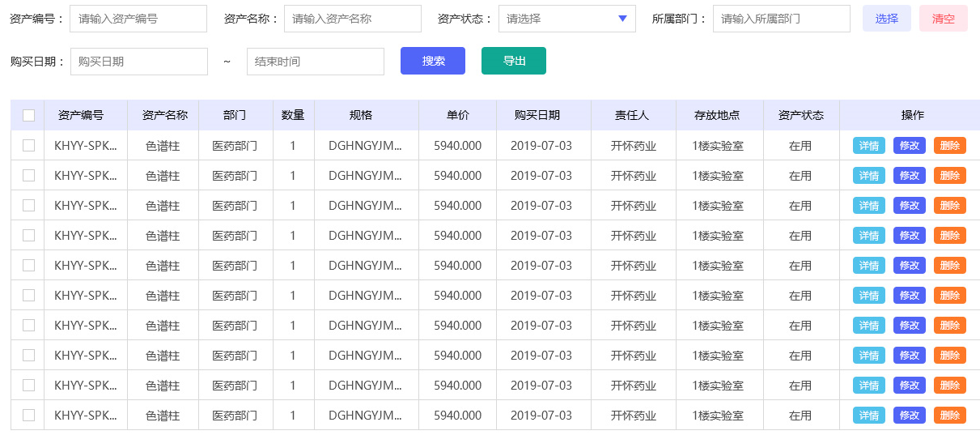
Task: Click 删除 on the last table row
Action: (950, 416)
